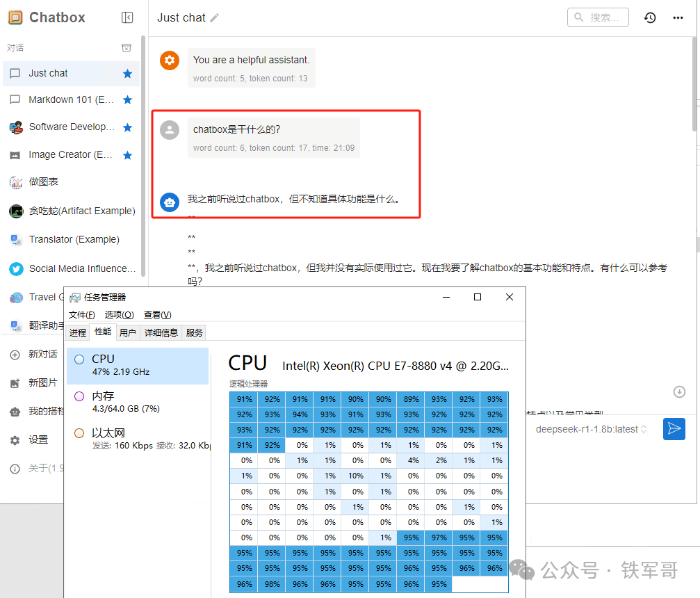
Task: Open the Markdown 101 conversation
Action: 71,99
